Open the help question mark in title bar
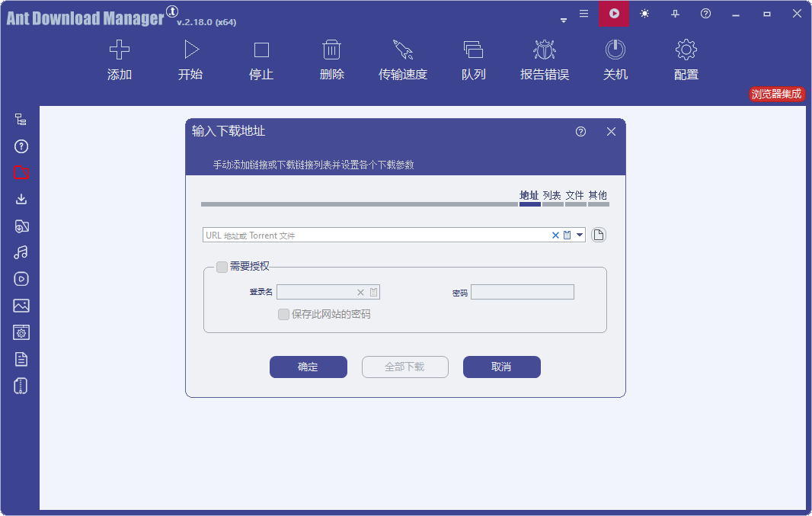812x516 pixels. point(705,14)
